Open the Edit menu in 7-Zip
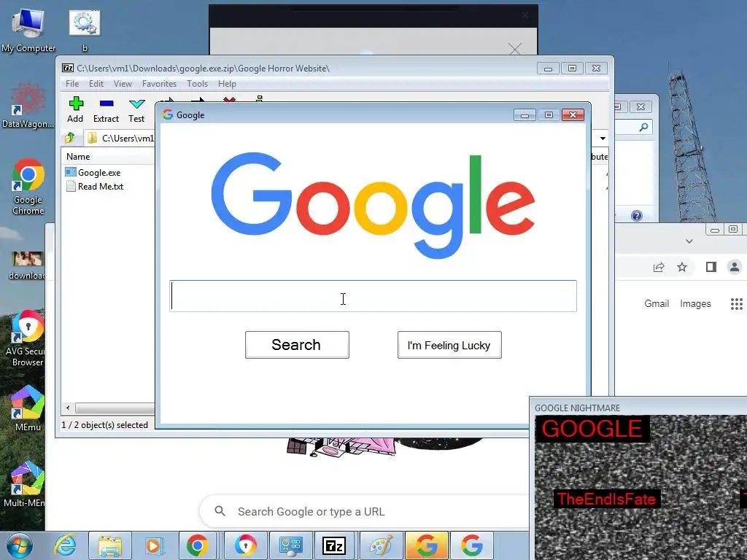747x560 pixels. point(96,84)
